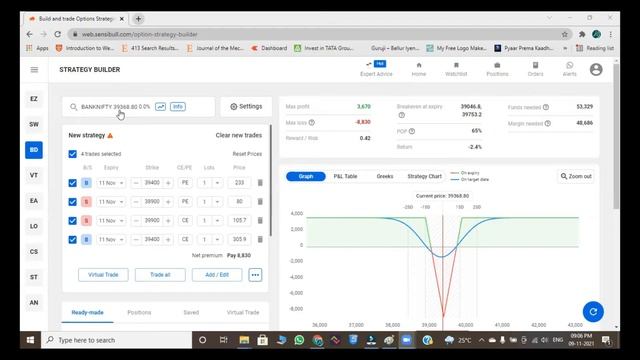Toggle buy/sell on 39900 CE row
The height and width of the screenshot is (360, 640).
(x=86, y=220)
